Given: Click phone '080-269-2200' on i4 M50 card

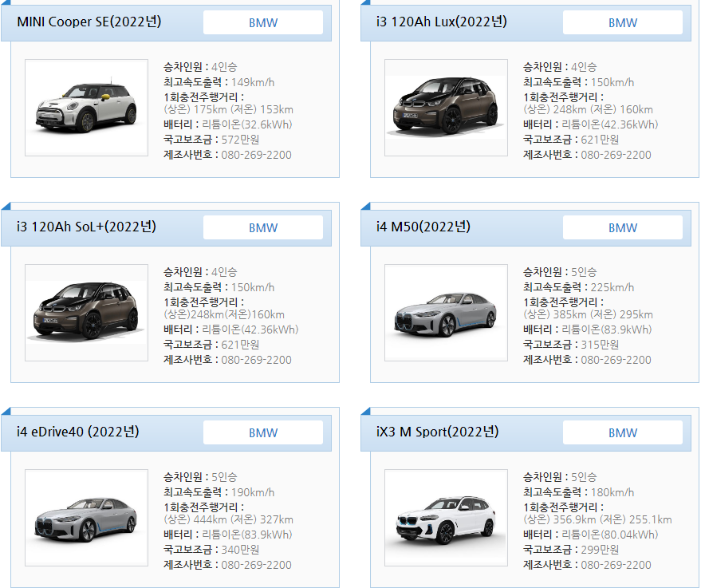Looking at the screenshot, I should 616,360.
